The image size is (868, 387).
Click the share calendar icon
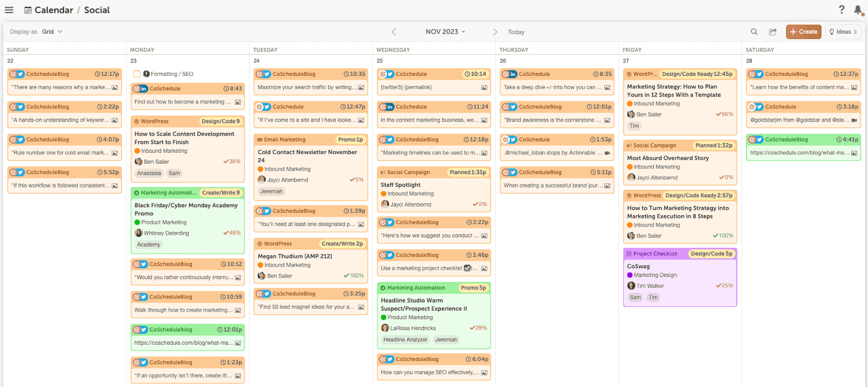point(773,32)
